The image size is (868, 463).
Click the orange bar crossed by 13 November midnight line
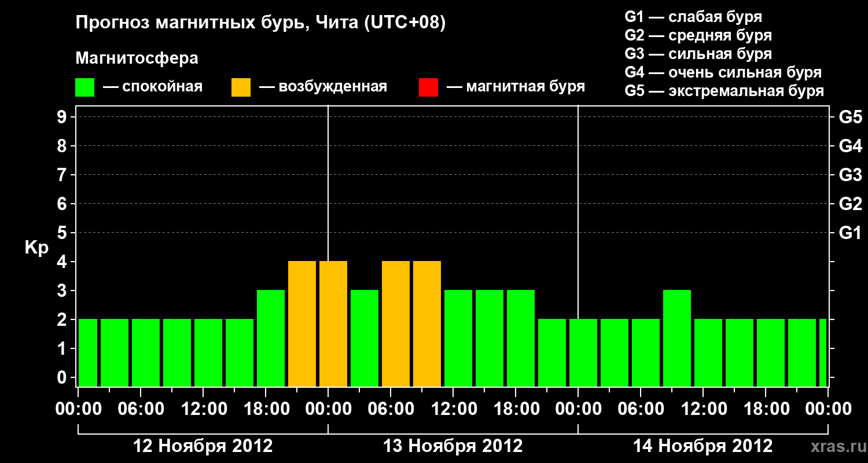click(x=333, y=324)
